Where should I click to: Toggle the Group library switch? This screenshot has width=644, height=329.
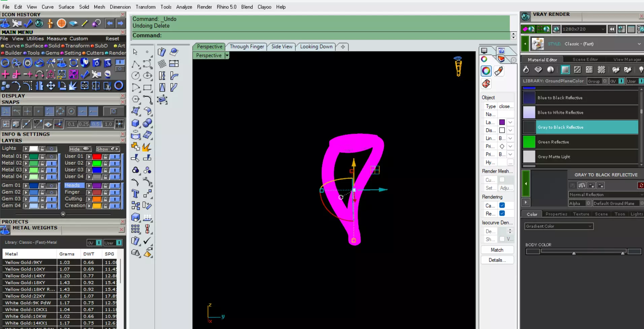click(605, 81)
